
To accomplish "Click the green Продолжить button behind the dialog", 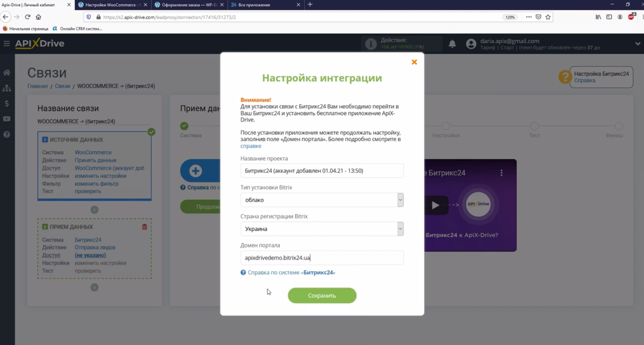I will pyautogui.click(x=200, y=207).
